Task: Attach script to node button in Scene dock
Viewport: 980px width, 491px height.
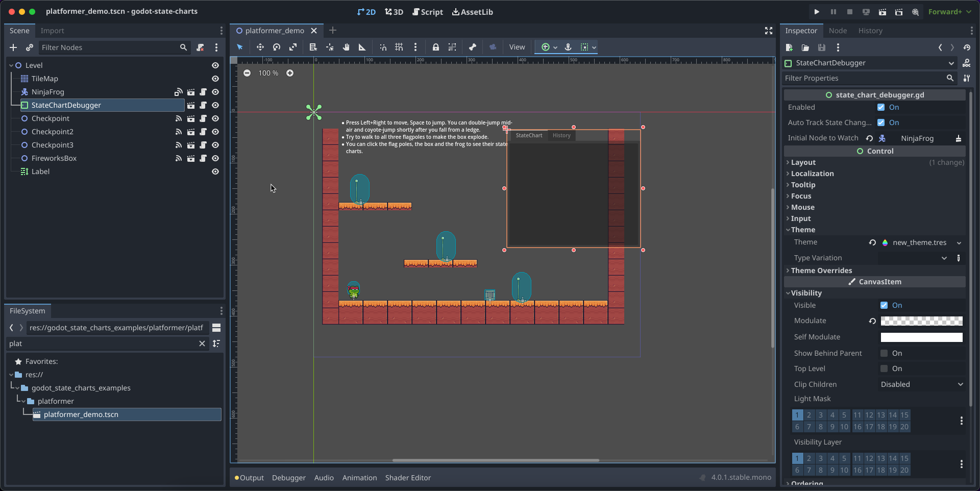Action: 200,47
